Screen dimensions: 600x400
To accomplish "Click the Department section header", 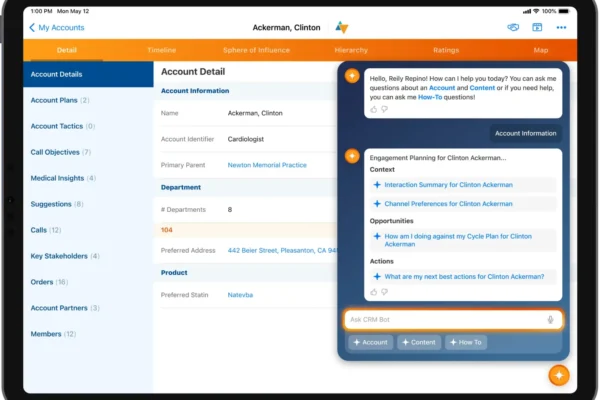I will coord(181,187).
